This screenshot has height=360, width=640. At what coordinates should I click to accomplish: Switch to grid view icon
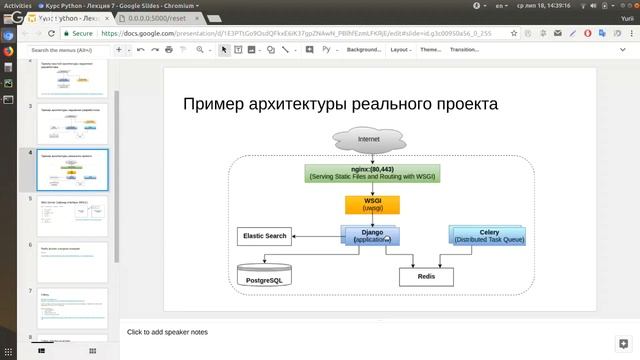(x=93, y=351)
